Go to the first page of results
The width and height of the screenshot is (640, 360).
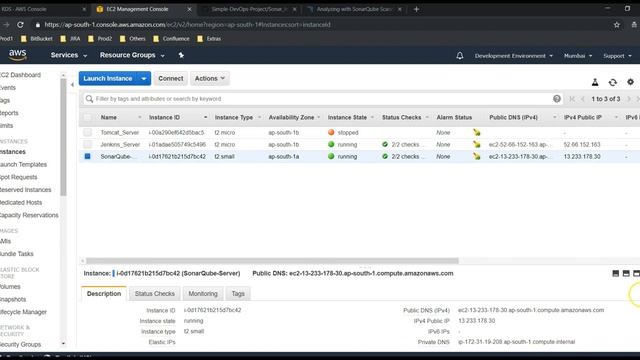coord(572,99)
